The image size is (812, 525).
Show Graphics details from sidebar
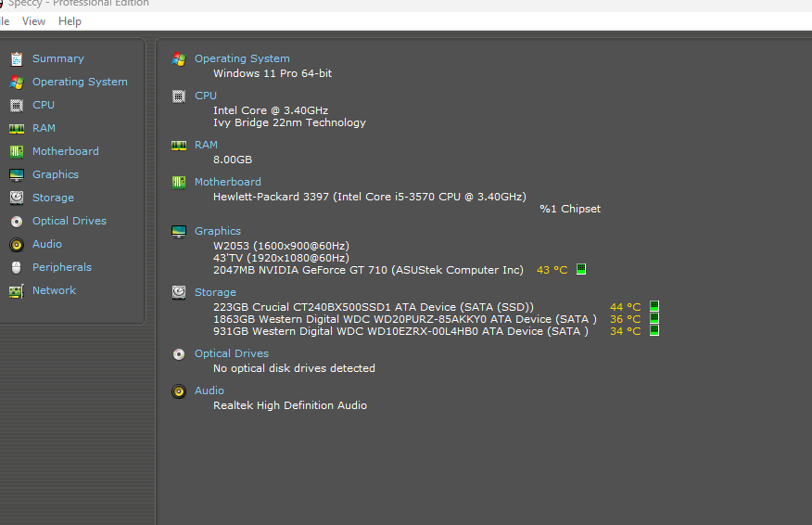(56, 174)
